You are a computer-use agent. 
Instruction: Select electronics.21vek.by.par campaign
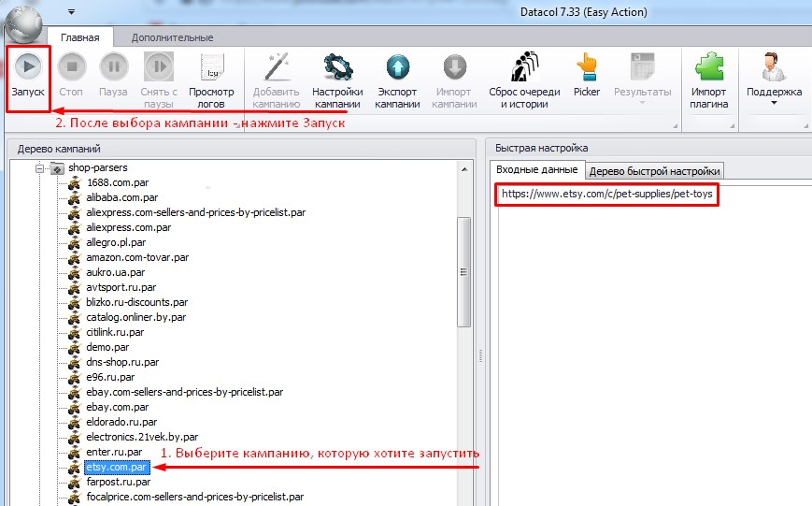[x=142, y=437]
